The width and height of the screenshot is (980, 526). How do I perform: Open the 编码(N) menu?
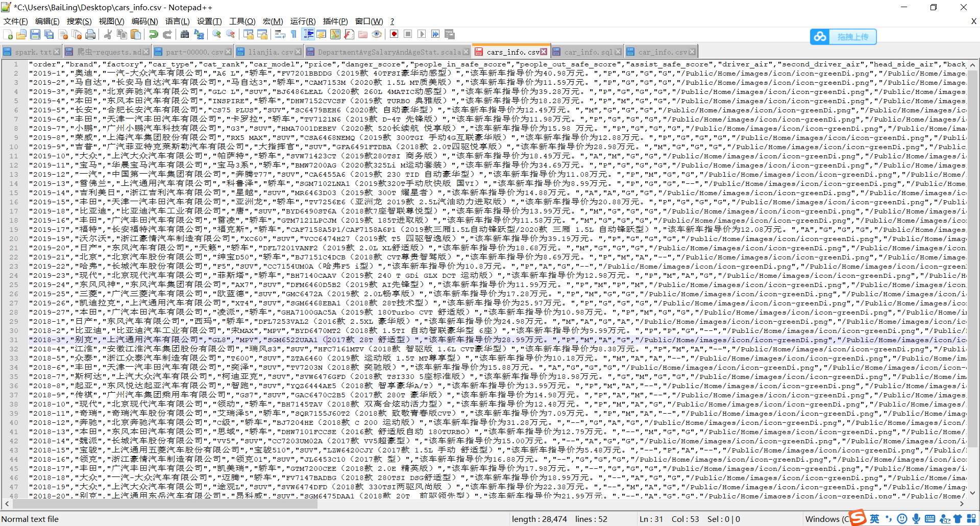click(144, 21)
